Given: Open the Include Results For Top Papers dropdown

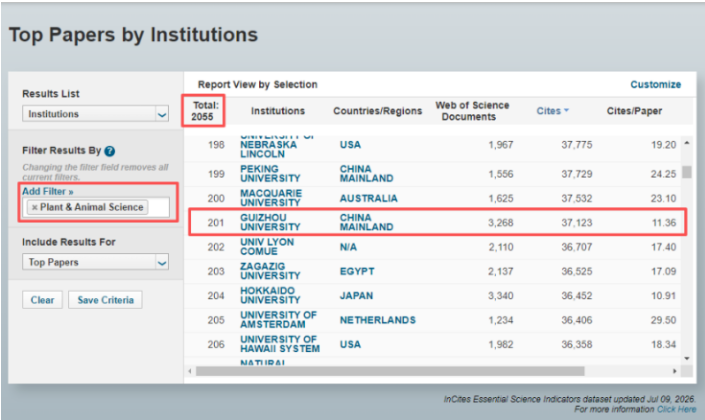Looking at the screenshot, I should [x=95, y=262].
